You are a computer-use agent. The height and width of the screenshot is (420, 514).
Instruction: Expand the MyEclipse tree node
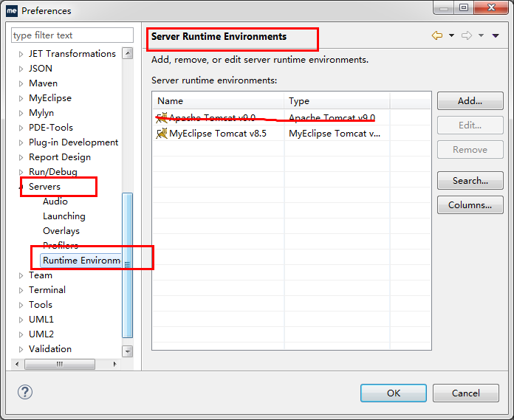(x=21, y=98)
